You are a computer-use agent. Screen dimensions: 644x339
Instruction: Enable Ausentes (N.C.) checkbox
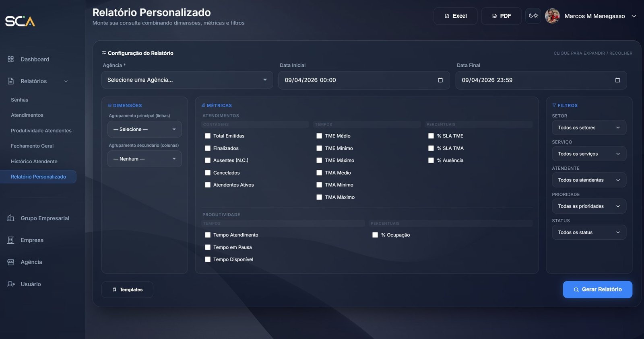point(208,160)
